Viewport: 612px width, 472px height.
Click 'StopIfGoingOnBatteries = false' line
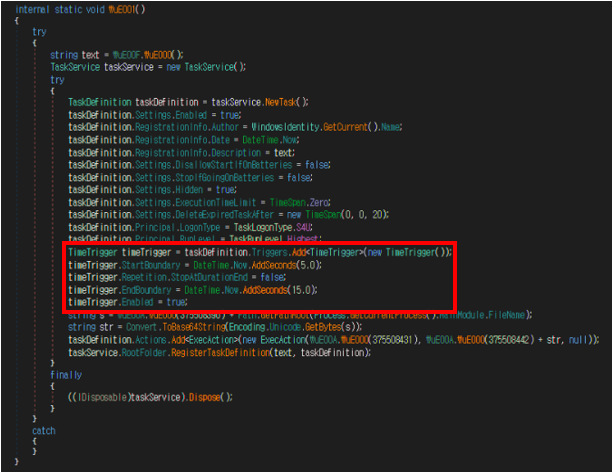190,178
